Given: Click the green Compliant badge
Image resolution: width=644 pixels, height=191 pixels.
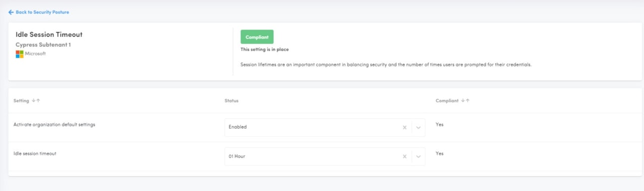Looking at the screenshot, I should [257, 37].
